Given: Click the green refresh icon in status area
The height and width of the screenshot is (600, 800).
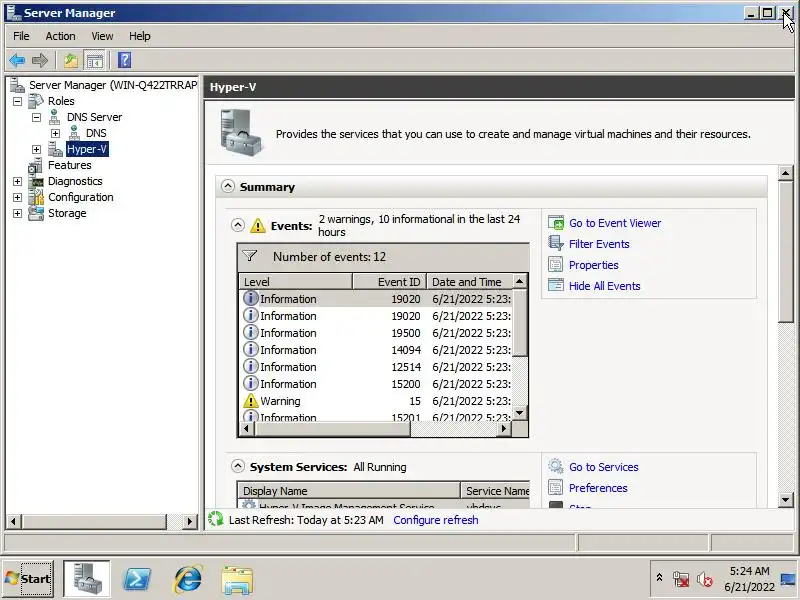Looking at the screenshot, I should click(x=216, y=519).
